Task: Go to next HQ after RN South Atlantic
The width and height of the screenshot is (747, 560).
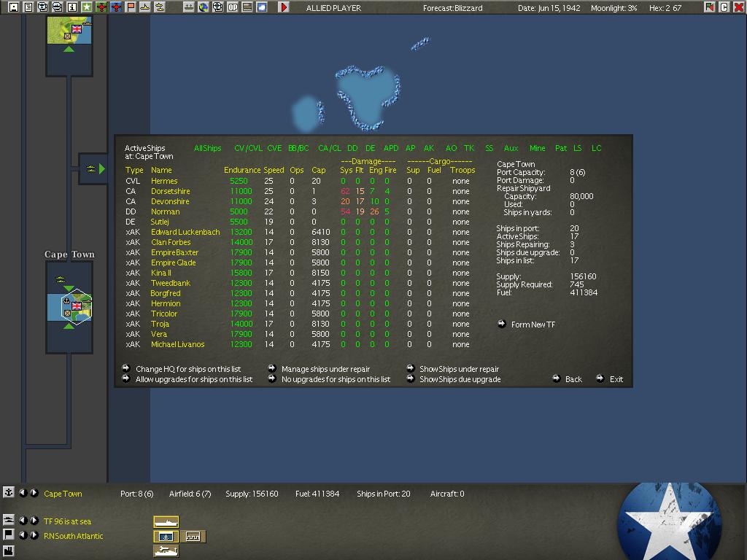Action: pos(34,534)
